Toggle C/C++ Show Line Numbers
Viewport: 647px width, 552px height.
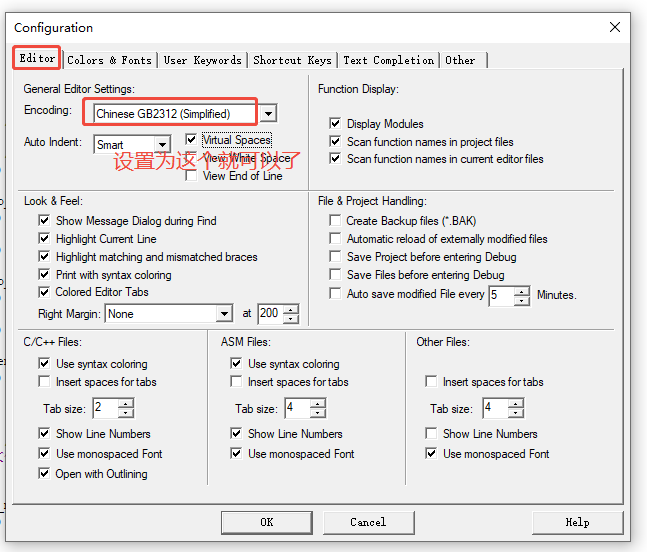coord(44,433)
